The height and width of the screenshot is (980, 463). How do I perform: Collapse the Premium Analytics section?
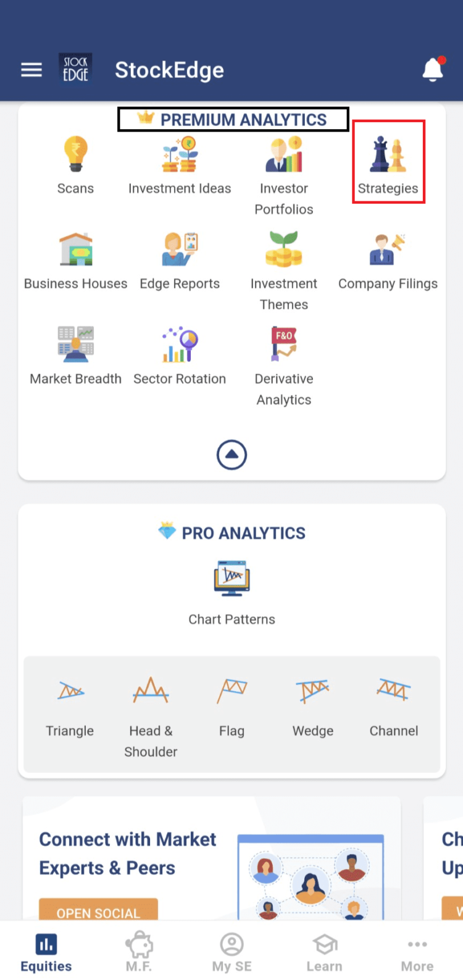(231, 455)
